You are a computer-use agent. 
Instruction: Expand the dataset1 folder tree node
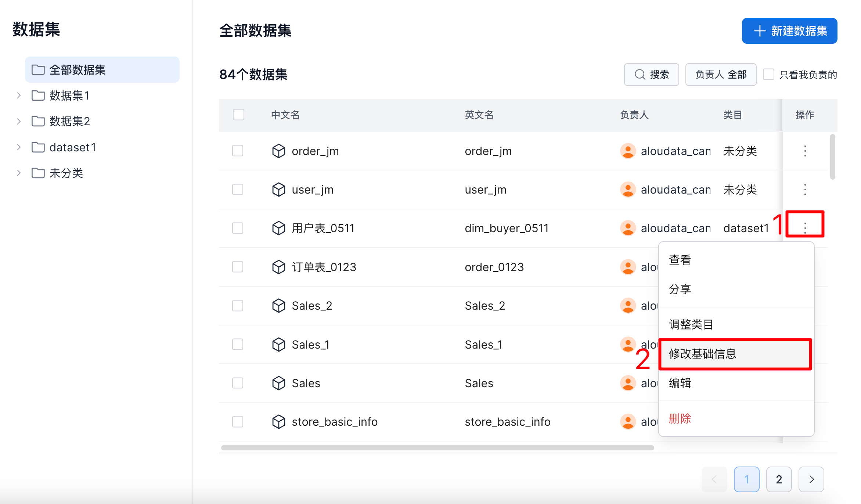pyautogui.click(x=19, y=147)
